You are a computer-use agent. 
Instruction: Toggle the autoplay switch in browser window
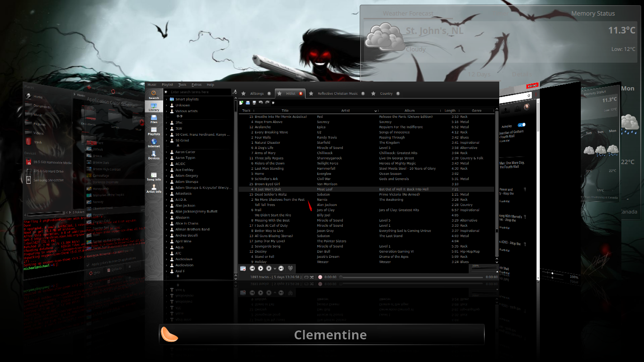521,125
